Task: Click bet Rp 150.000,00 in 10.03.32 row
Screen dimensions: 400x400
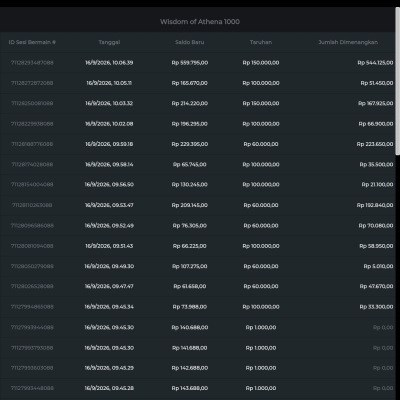Action: coord(261,103)
